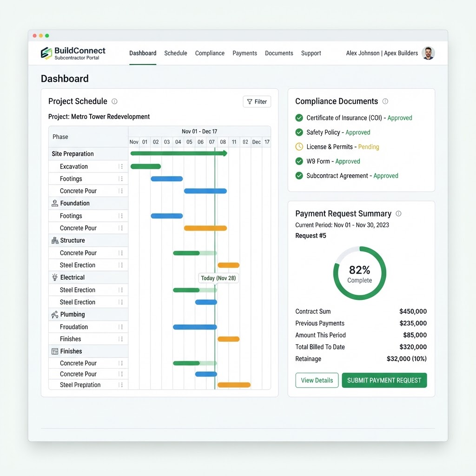Click the 82% Complete progress ring
The image size is (476, 476).
[x=360, y=273]
